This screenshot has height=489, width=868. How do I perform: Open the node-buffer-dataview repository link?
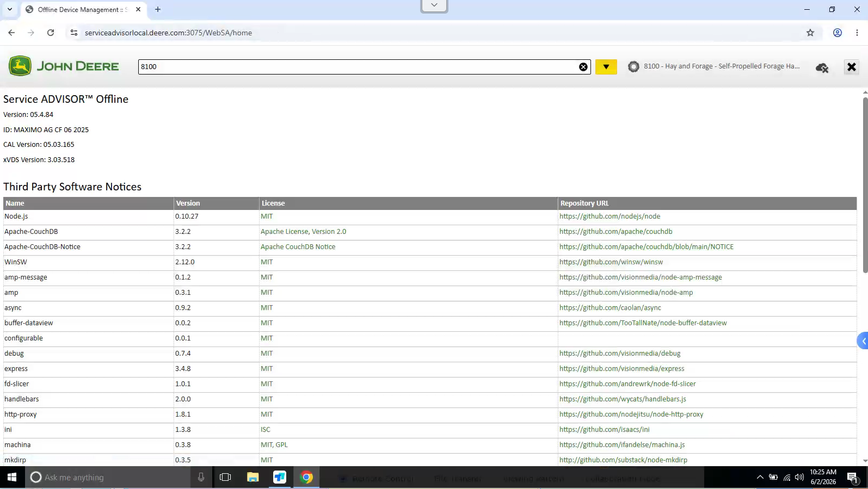click(643, 323)
